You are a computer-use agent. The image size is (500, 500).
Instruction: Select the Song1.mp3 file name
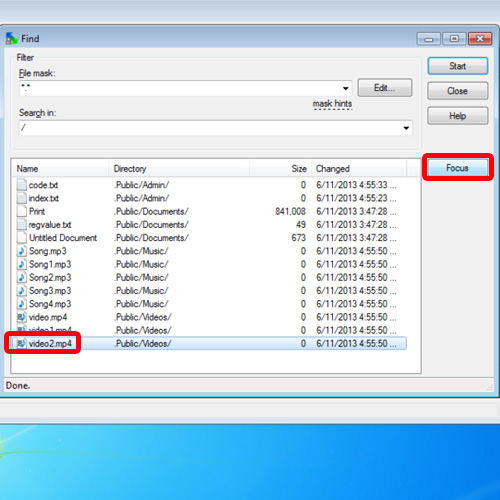tap(50, 264)
